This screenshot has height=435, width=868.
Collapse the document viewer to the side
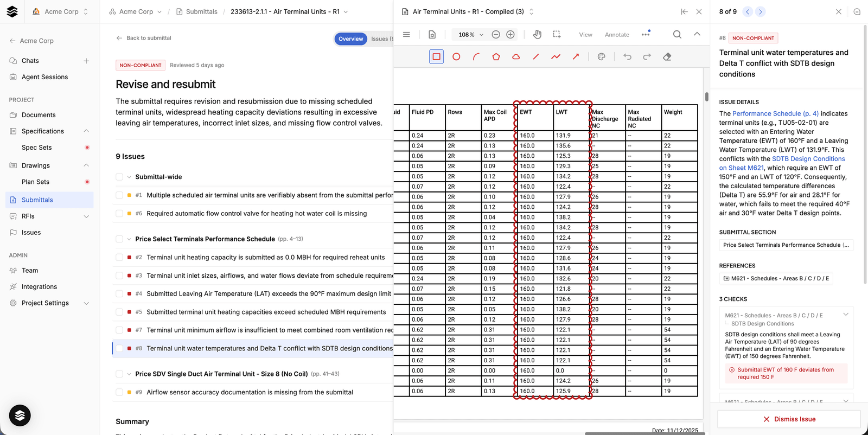(x=685, y=11)
